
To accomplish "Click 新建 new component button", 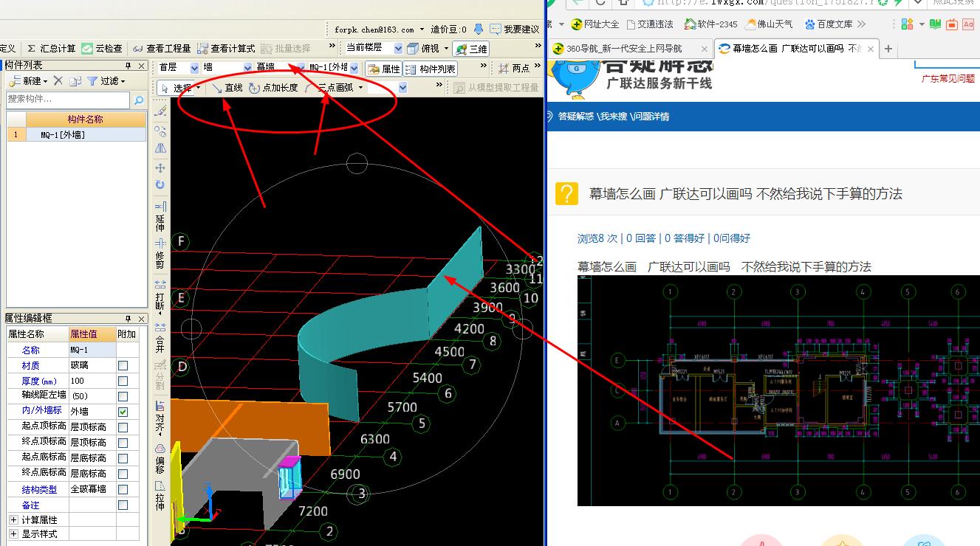I will 28,81.
